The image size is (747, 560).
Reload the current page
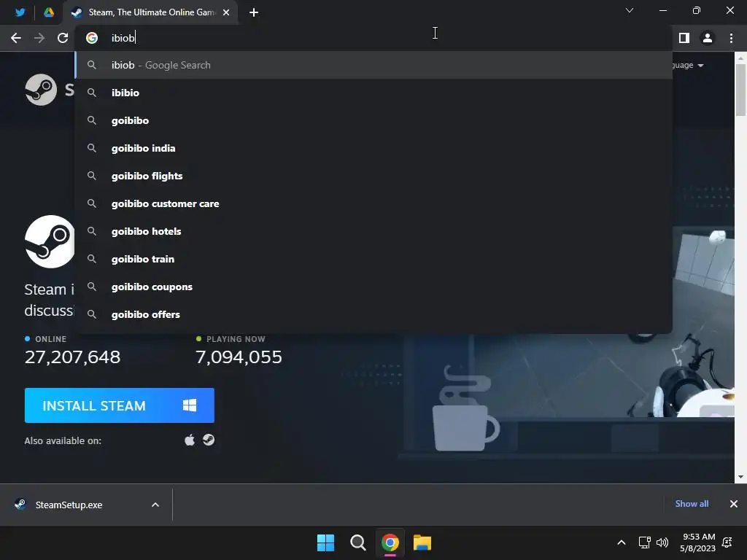click(x=63, y=38)
